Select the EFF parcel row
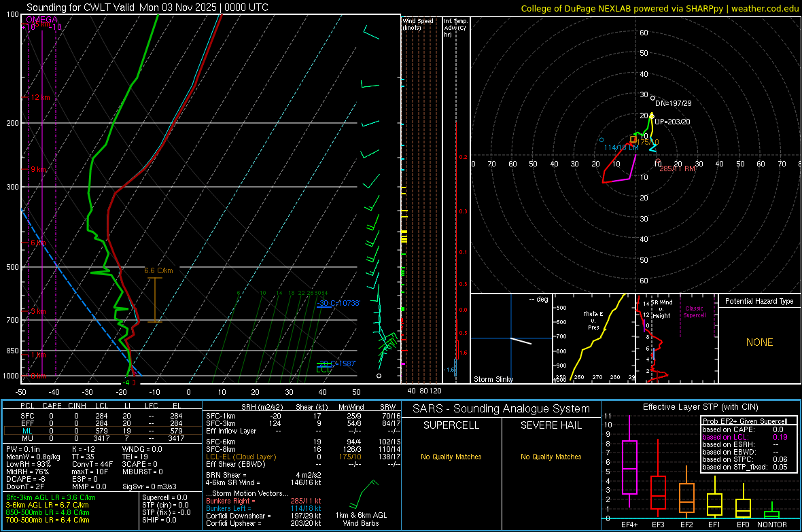802x532 pixels. [103, 423]
